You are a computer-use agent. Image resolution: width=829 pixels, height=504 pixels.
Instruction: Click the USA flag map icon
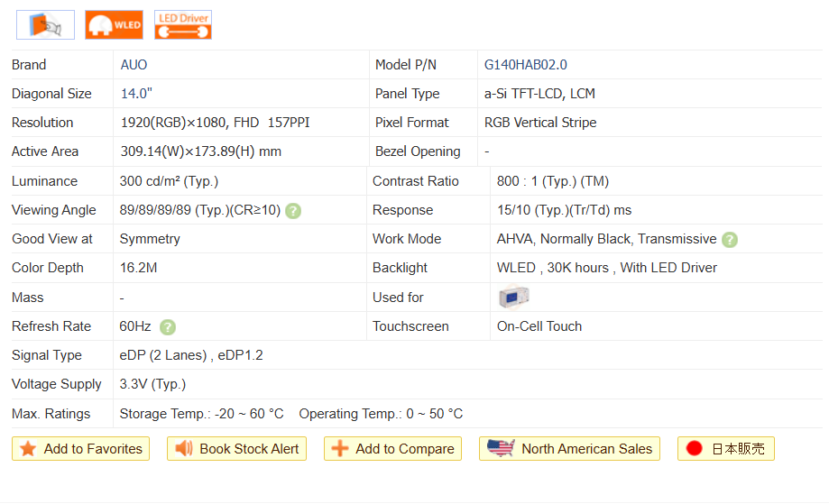500,448
